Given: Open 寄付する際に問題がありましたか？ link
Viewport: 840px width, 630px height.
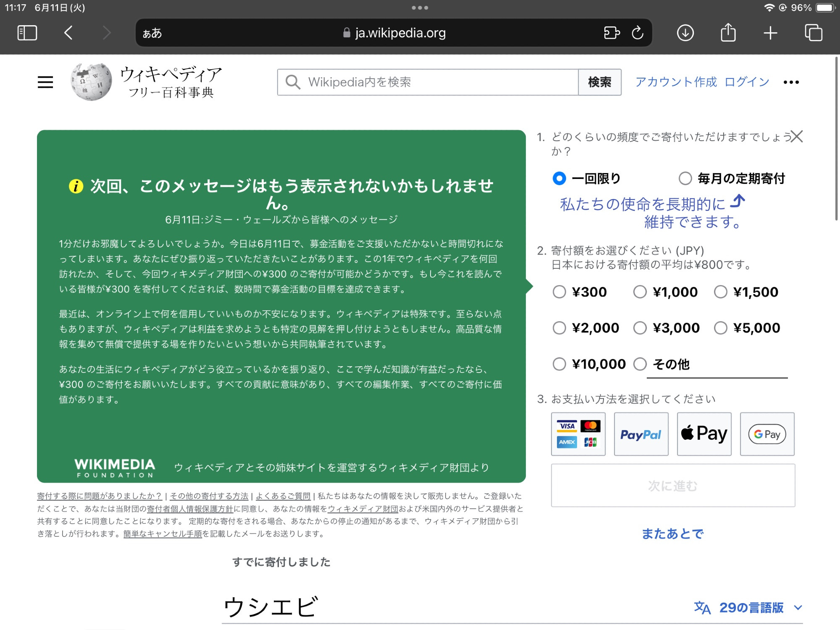Looking at the screenshot, I should coord(100,496).
